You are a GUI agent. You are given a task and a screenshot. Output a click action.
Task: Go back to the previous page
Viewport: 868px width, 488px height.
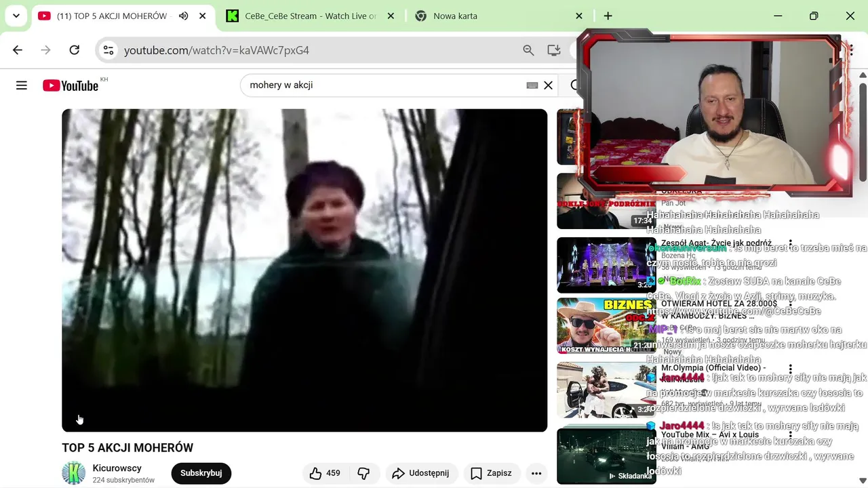click(x=18, y=50)
